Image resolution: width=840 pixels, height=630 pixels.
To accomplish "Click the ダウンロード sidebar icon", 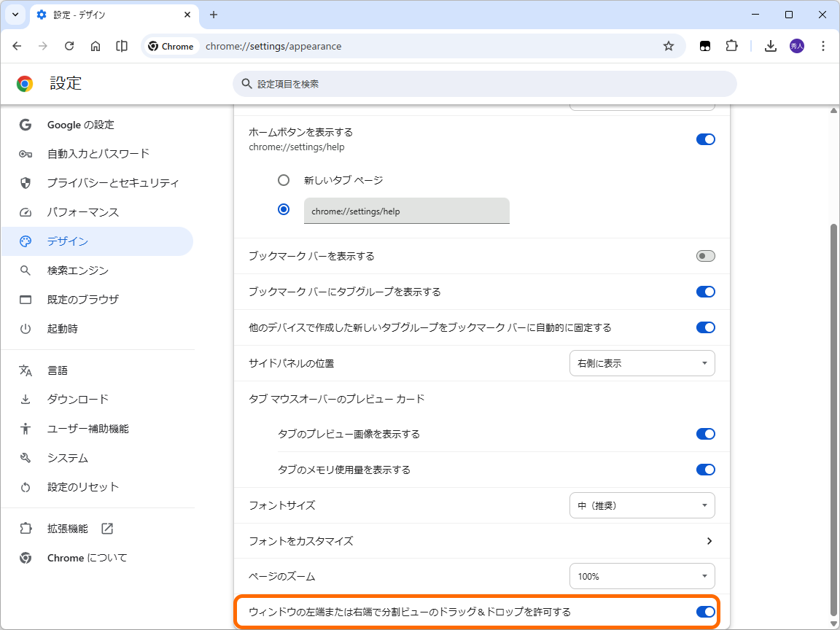I will coord(25,399).
